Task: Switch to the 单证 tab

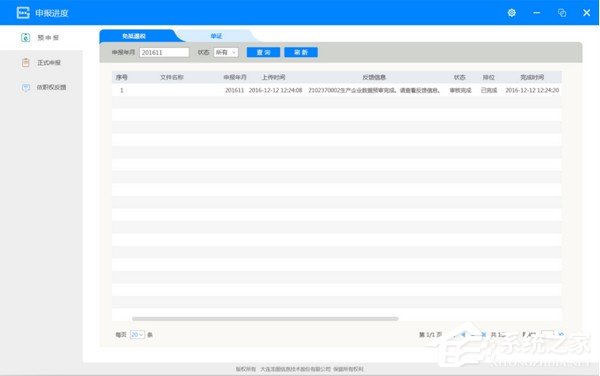Action: 216,36
